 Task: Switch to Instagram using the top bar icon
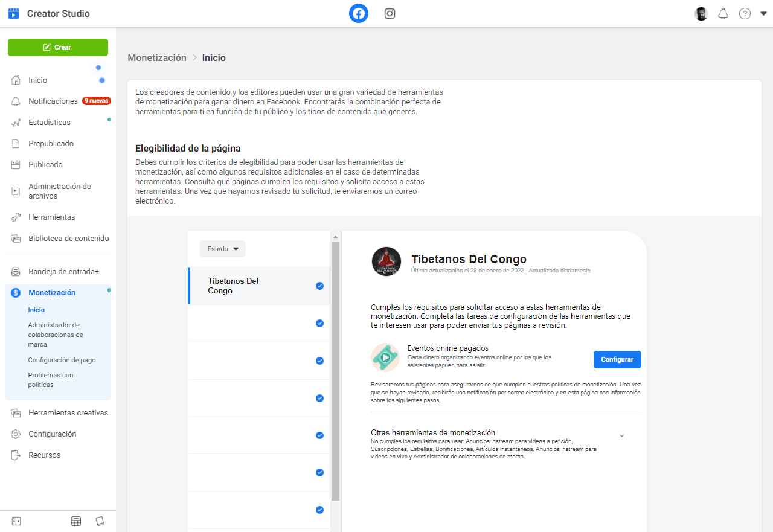[x=390, y=13]
